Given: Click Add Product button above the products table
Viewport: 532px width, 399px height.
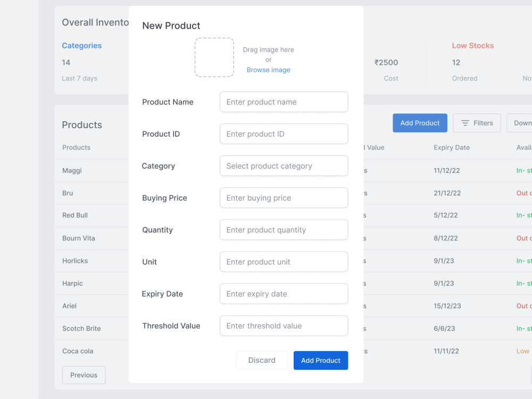Looking at the screenshot, I should point(420,123).
